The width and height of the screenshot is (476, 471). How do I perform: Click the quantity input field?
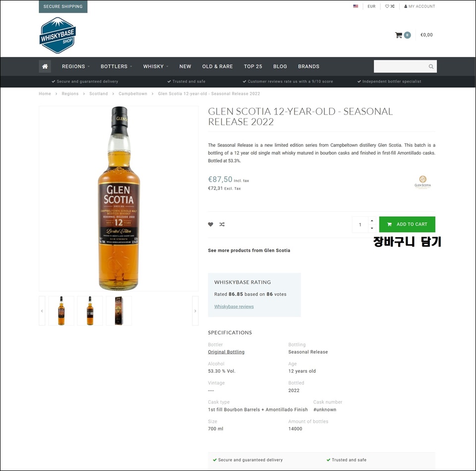coord(360,224)
